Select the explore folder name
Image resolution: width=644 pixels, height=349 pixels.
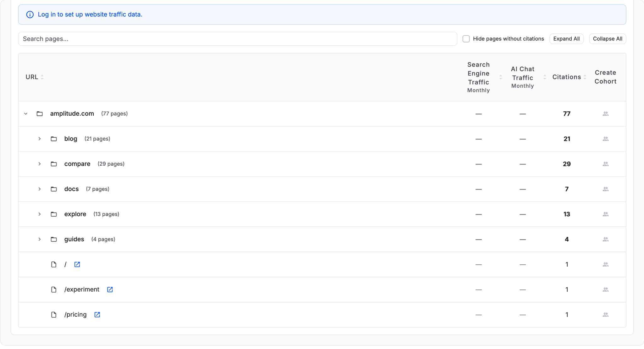pos(75,214)
